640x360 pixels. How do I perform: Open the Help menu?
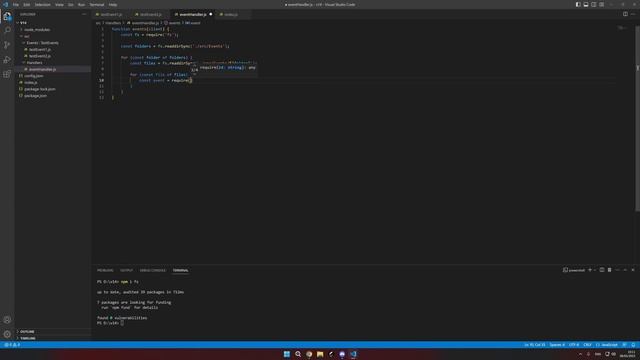tap(113, 4)
